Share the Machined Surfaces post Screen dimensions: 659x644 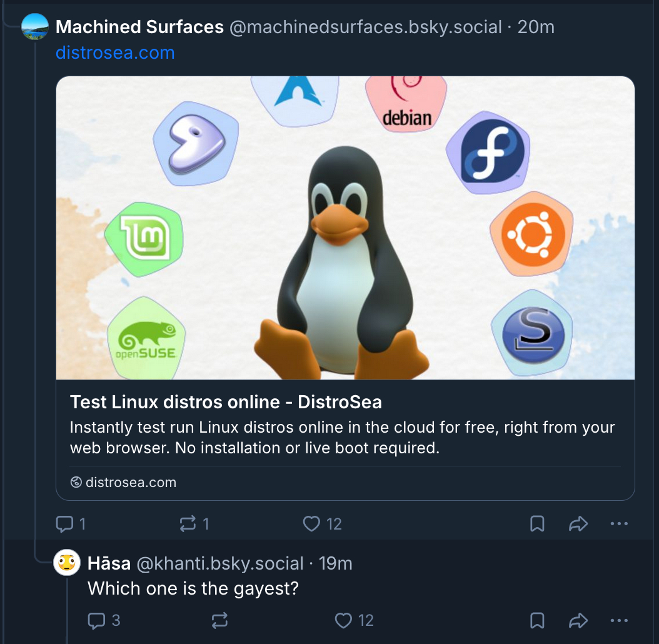point(578,524)
